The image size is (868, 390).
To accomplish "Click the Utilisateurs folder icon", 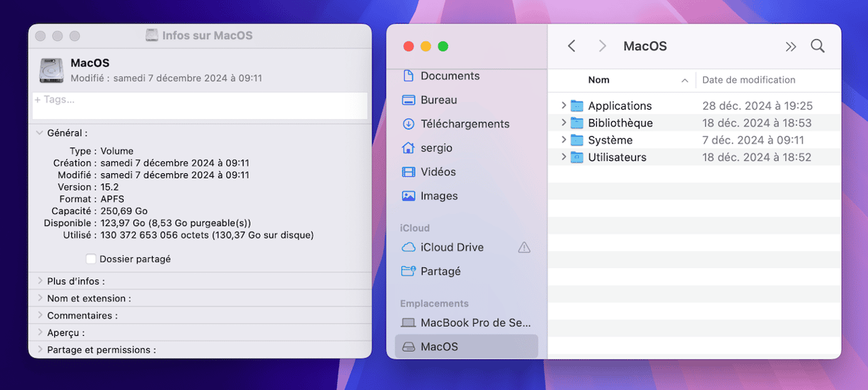I will [577, 157].
